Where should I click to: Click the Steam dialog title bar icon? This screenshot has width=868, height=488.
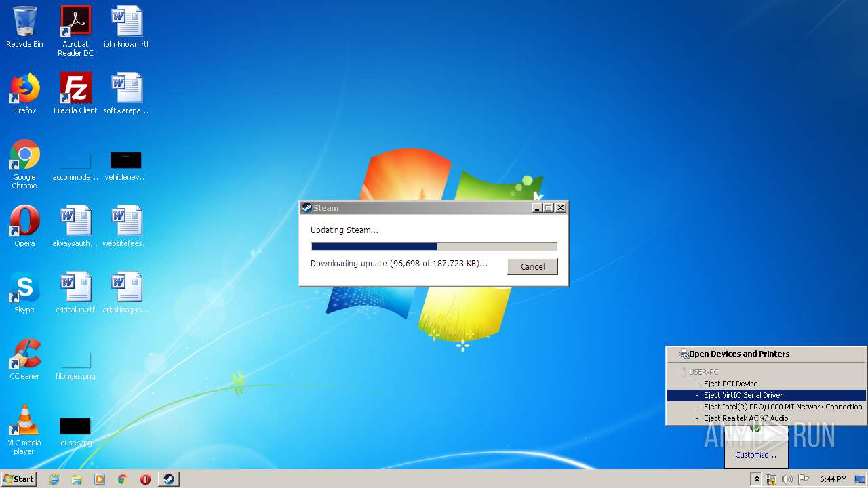[307, 208]
